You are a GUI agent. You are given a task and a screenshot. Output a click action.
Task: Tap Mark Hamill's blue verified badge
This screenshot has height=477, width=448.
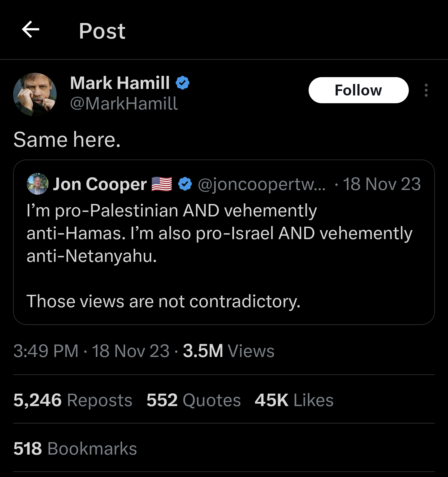[183, 83]
